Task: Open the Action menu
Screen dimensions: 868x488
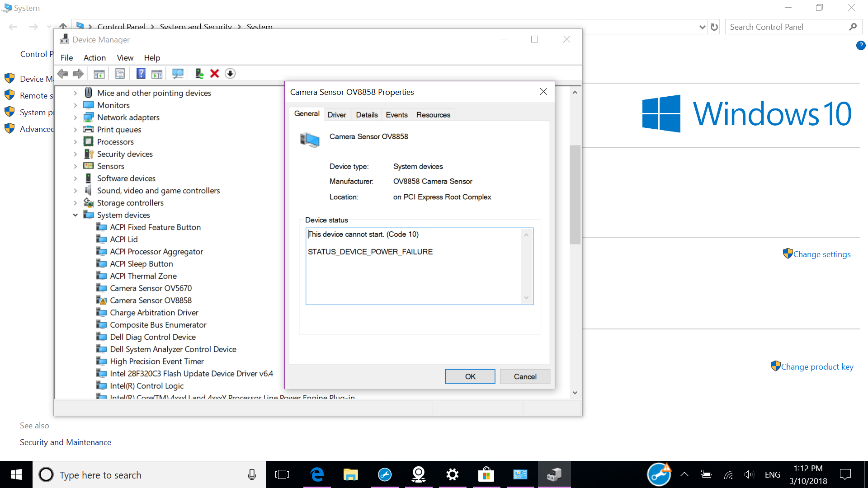Action: click(x=94, y=58)
